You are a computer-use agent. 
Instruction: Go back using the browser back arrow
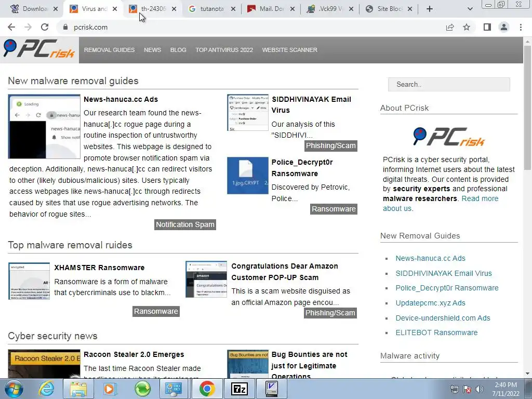[11, 27]
